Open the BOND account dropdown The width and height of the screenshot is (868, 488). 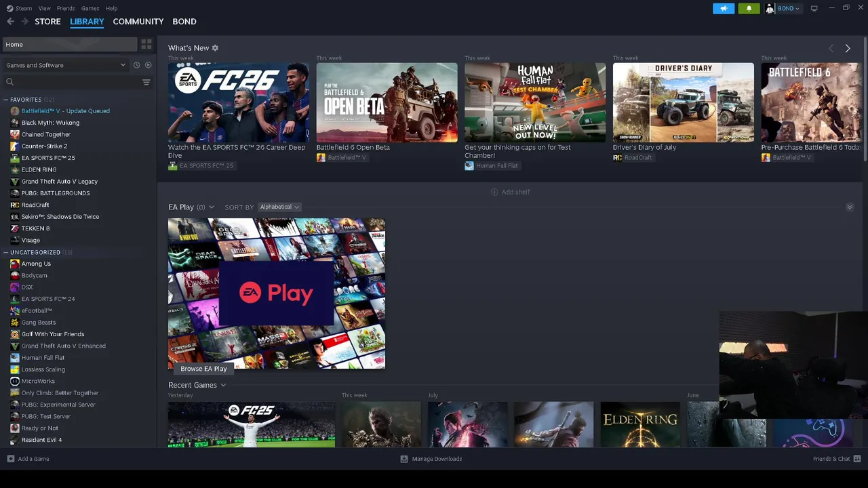(x=789, y=8)
